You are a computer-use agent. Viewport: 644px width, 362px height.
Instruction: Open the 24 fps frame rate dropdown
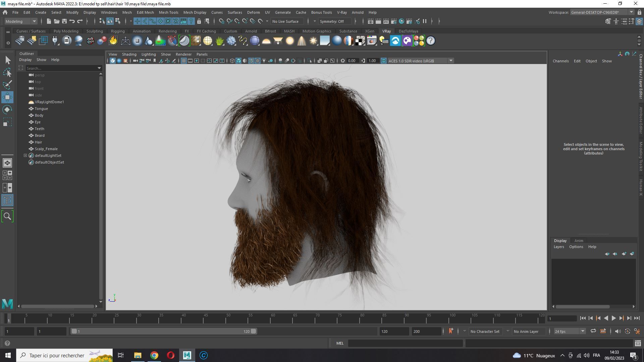(x=569, y=331)
